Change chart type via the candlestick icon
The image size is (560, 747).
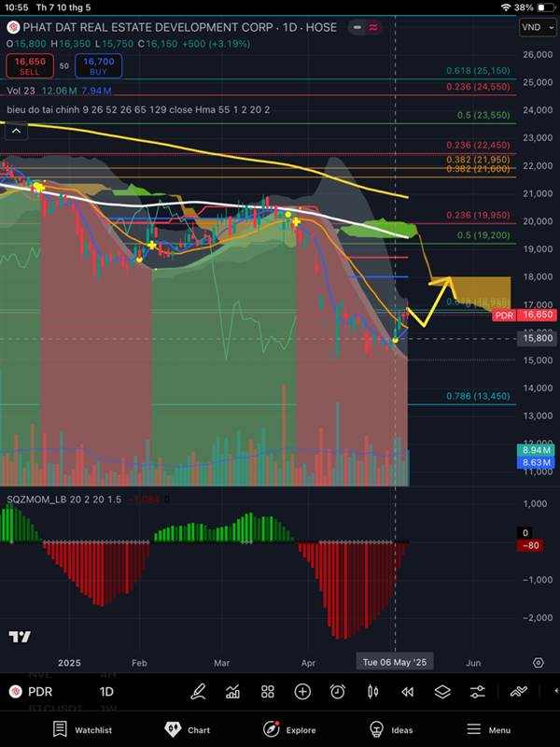[x=372, y=691]
